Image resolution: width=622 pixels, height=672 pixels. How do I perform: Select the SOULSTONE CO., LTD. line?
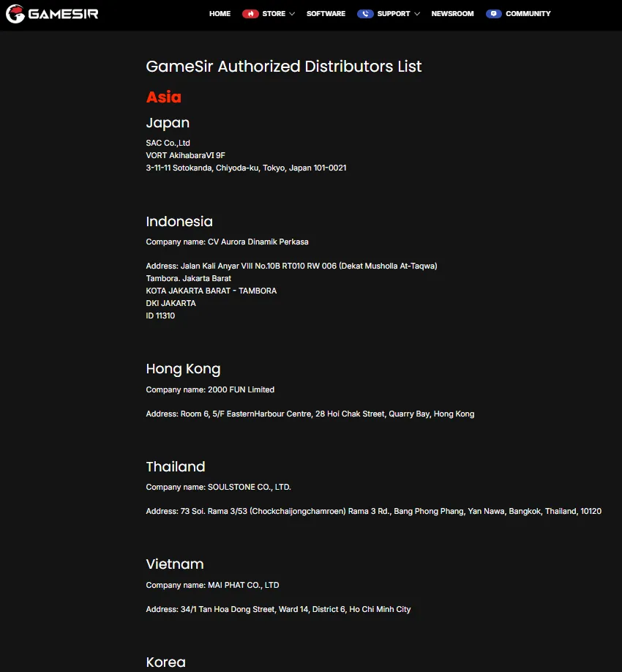(x=219, y=487)
